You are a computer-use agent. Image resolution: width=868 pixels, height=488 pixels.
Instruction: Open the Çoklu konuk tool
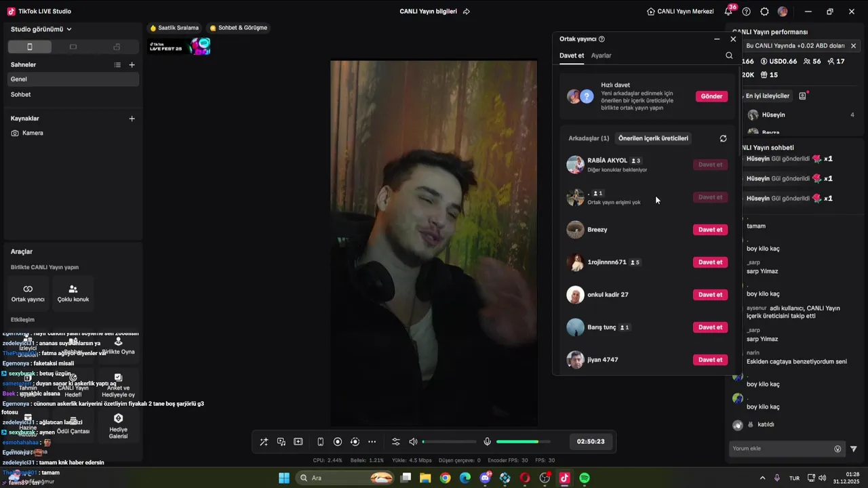[73, 293]
